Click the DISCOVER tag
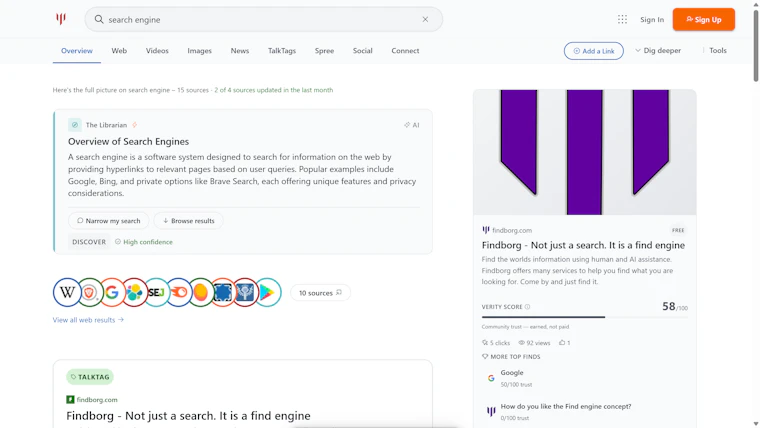 (x=89, y=242)
